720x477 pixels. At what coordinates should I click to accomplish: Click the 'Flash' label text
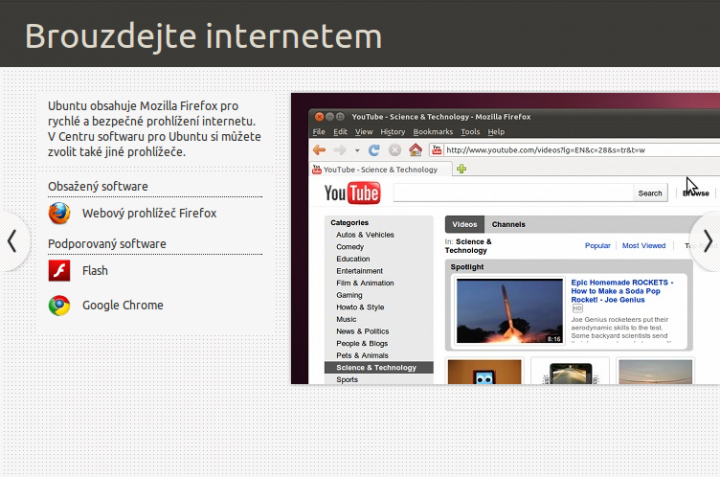95,271
